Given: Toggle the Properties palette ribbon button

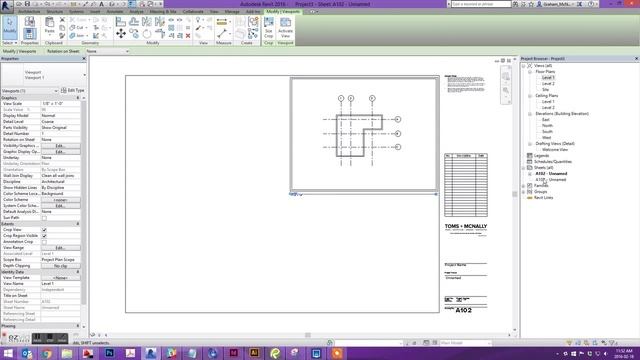Looking at the screenshot, I should (x=29, y=33).
